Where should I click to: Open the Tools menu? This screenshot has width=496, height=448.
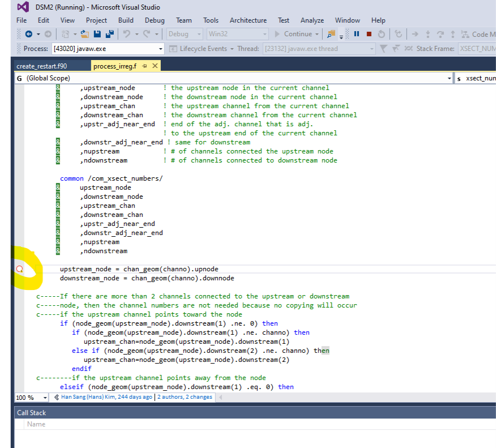(211, 20)
